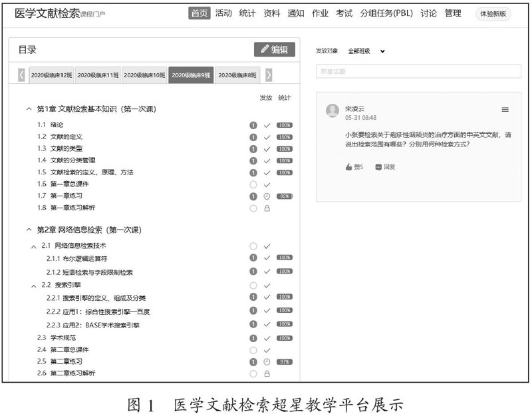Image resolution: width=532 pixels, height=414 pixels.
Task: Click the checkmark icon for 2.3 学术规范
Action: [x=267, y=338]
